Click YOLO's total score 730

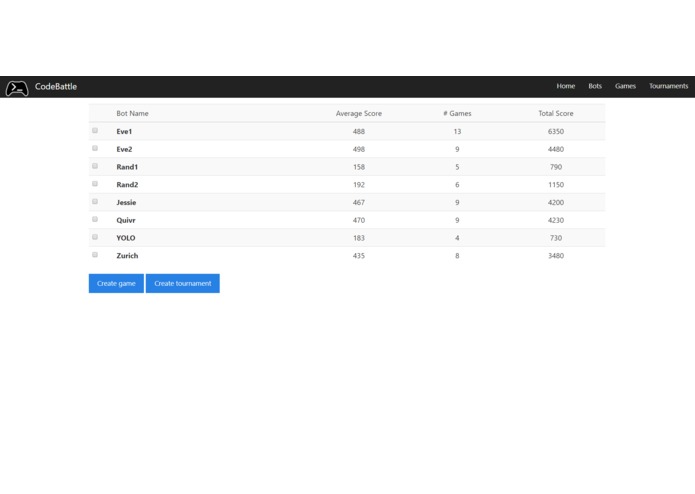(556, 238)
